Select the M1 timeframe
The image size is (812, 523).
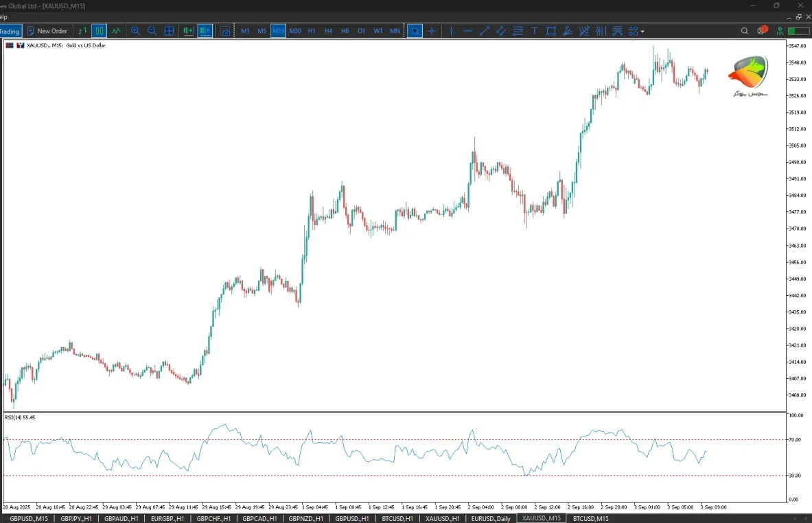[x=245, y=31]
